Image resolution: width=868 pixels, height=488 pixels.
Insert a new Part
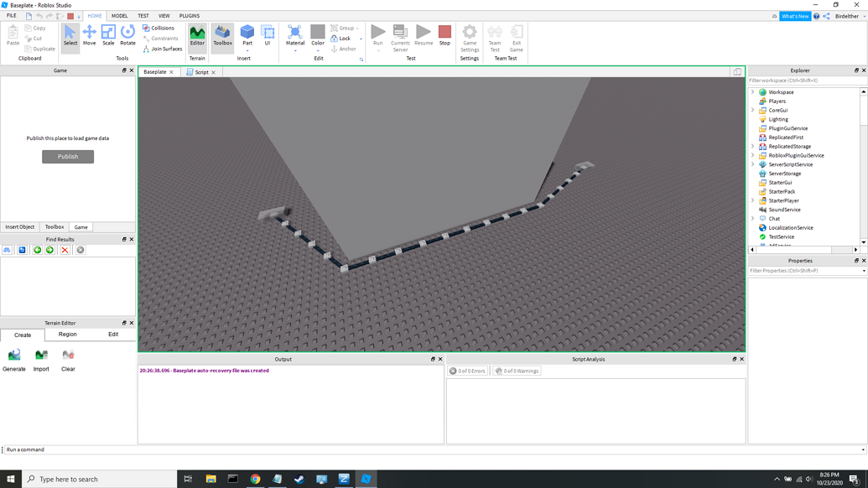pyautogui.click(x=247, y=34)
